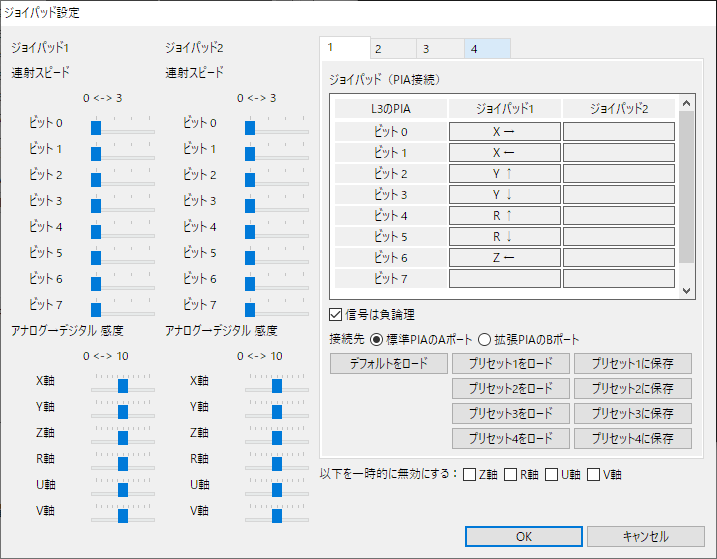Screen dimensions: 717x559
Task: Open tab 4
Action: (487, 48)
